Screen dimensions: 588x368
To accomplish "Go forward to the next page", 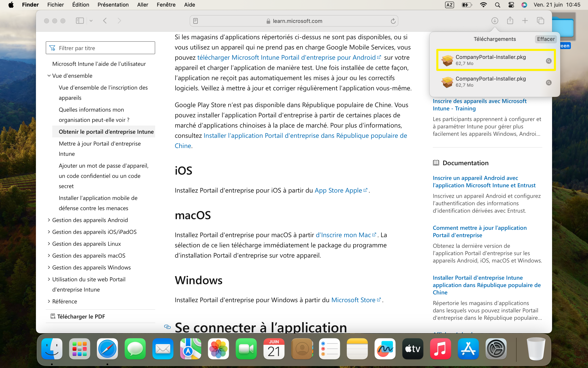I will click(119, 21).
